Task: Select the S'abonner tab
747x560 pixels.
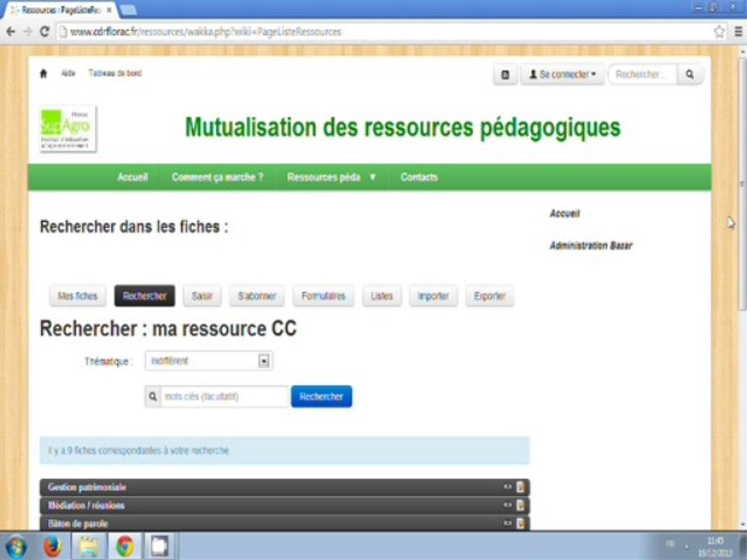Action: (x=257, y=296)
